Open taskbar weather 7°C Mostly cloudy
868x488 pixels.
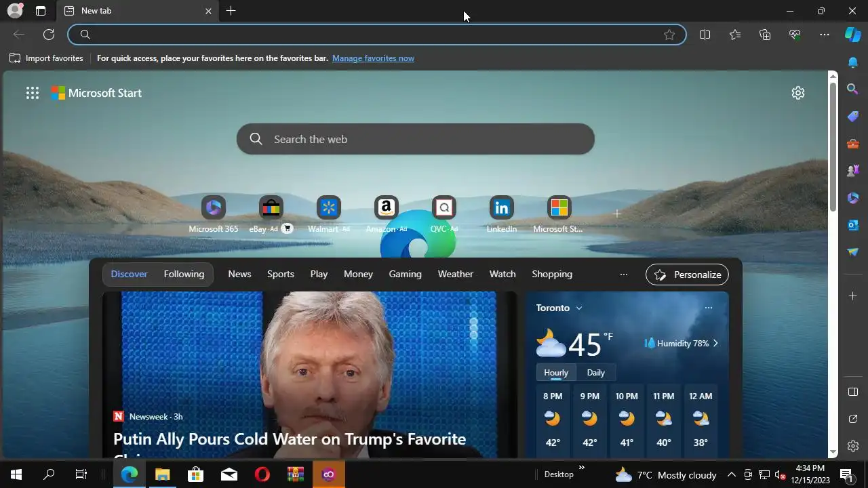(x=665, y=475)
